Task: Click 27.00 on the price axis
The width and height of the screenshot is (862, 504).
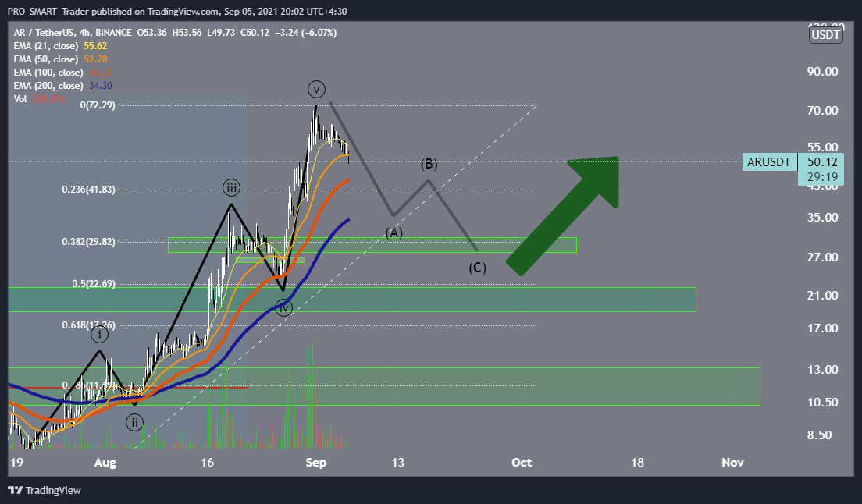Action: pos(822,257)
